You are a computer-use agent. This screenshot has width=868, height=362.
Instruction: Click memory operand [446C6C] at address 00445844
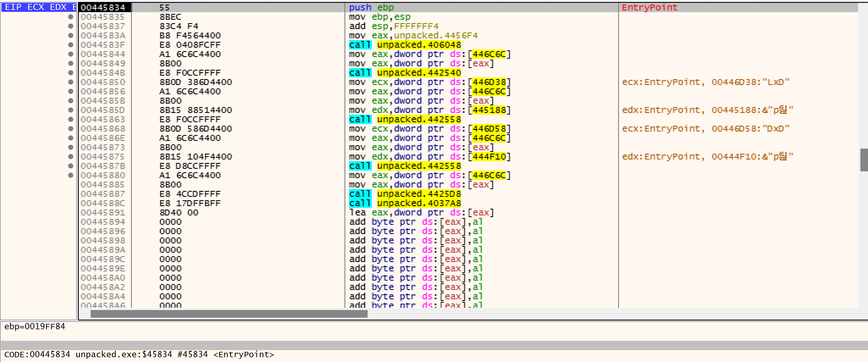pos(489,54)
